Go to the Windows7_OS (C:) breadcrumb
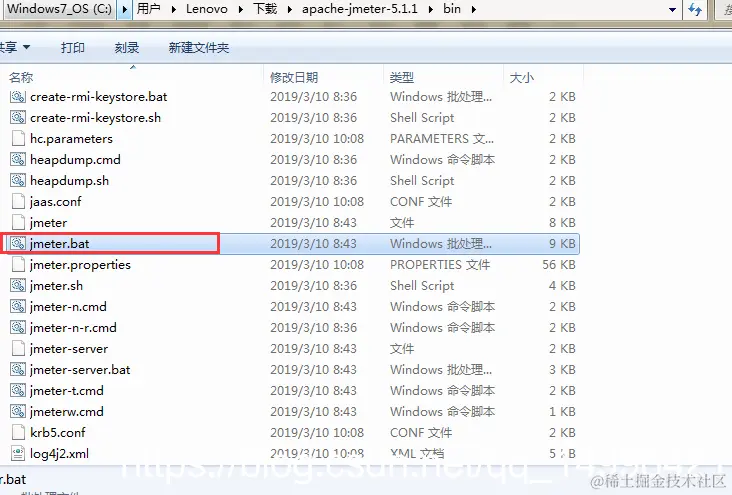Image resolution: width=732 pixels, height=495 pixels. coord(59,9)
